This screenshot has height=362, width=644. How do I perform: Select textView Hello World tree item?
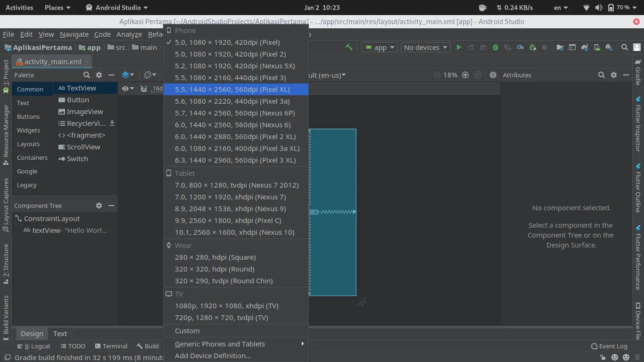(x=65, y=230)
